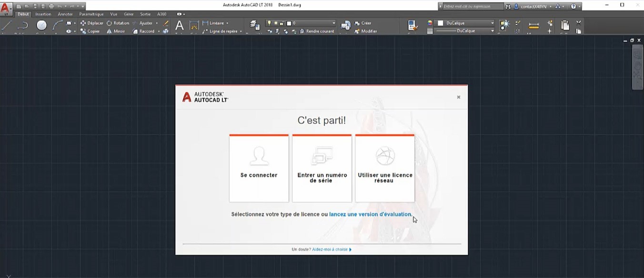
Task: Click the Save icon in quick access toolbar
Action: [x=35, y=6]
